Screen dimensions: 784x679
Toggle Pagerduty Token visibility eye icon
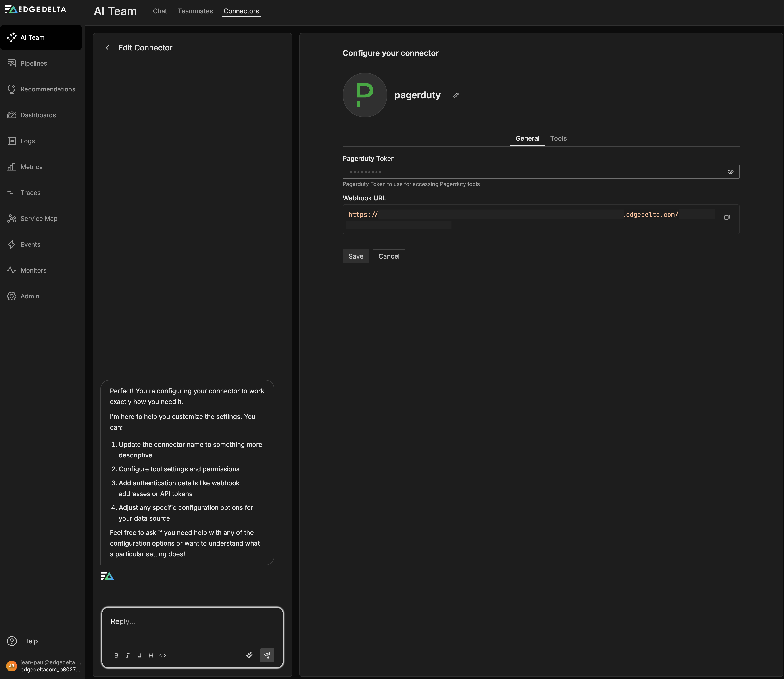730,172
